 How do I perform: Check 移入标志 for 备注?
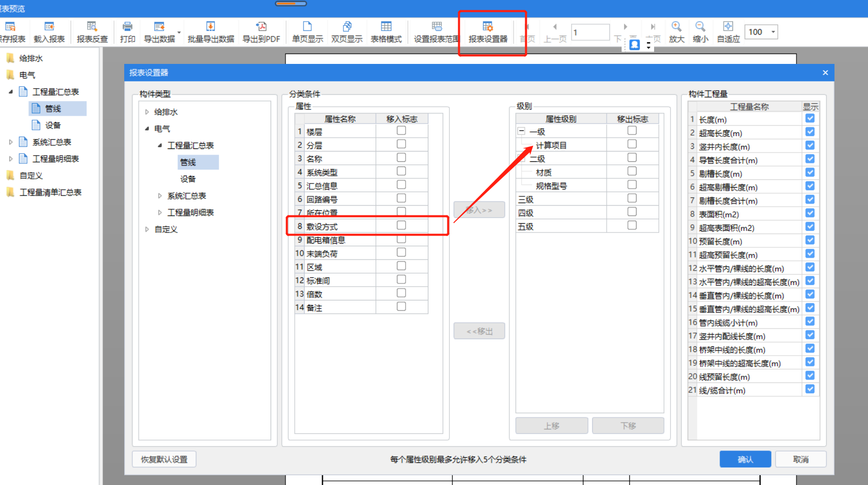coord(402,307)
